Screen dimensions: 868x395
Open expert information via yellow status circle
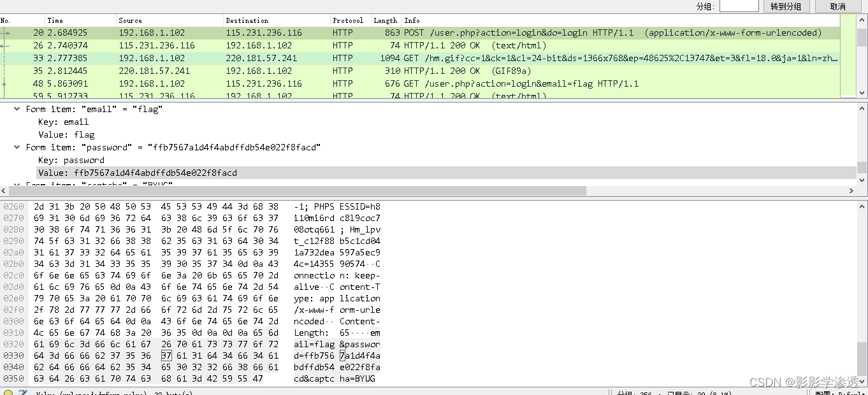pyautogui.click(x=8, y=392)
